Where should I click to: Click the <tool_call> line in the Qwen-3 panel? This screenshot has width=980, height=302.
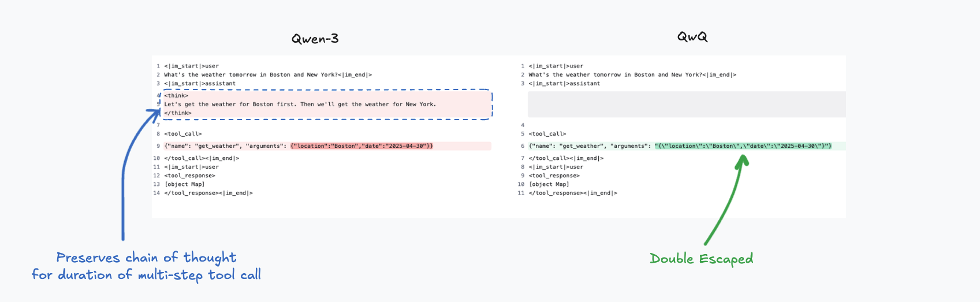pyautogui.click(x=183, y=134)
